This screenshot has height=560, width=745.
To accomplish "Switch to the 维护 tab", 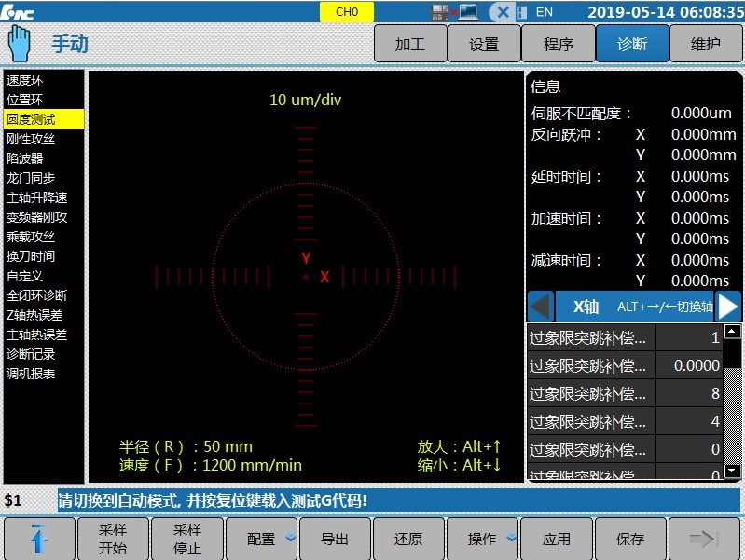I will pyautogui.click(x=706, y=44).
